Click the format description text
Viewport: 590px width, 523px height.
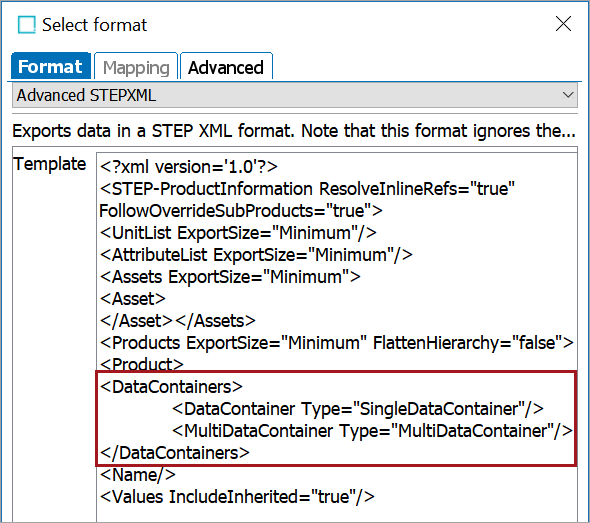coord(294,131)
